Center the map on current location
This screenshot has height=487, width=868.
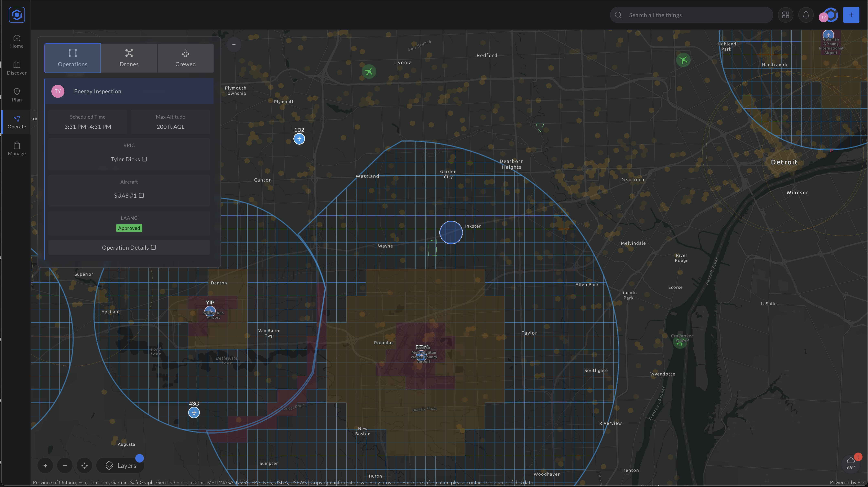pos(85,465)
